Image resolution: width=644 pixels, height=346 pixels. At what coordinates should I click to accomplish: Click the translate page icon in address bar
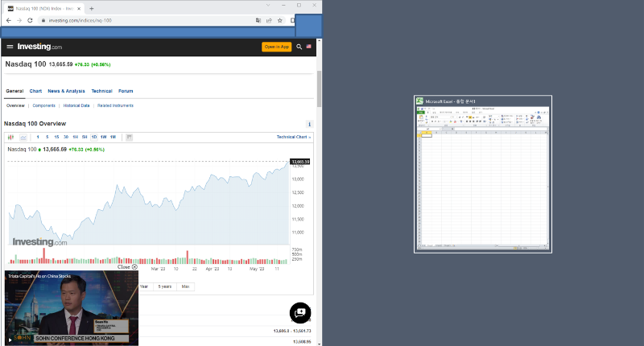pos(258,20)
